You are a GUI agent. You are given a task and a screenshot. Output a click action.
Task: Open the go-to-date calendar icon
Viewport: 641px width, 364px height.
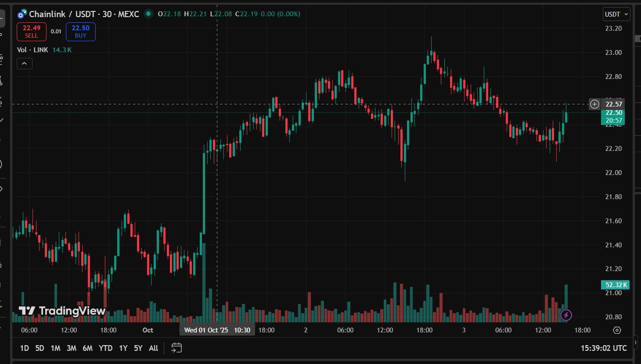(x=176, y=348)
